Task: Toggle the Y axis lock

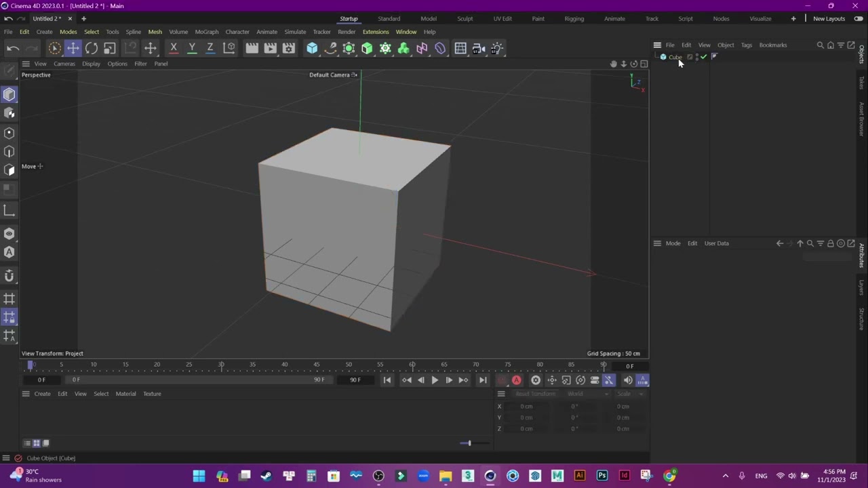Action: [x=192, y=48]
